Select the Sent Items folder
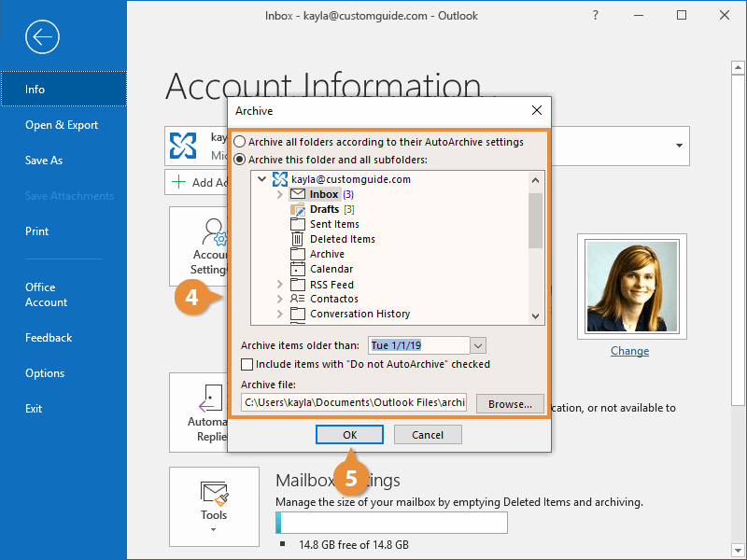Screen dimensions: 747x560 (x=334, y=224)
